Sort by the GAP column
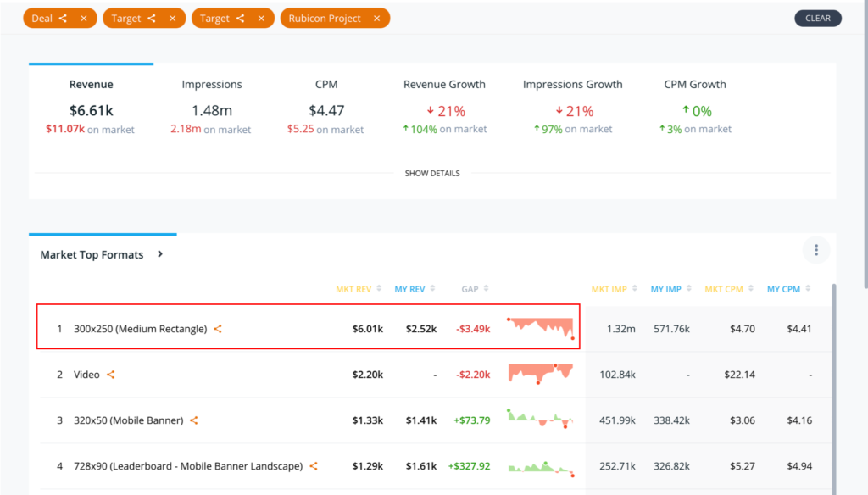 point(475,289)
